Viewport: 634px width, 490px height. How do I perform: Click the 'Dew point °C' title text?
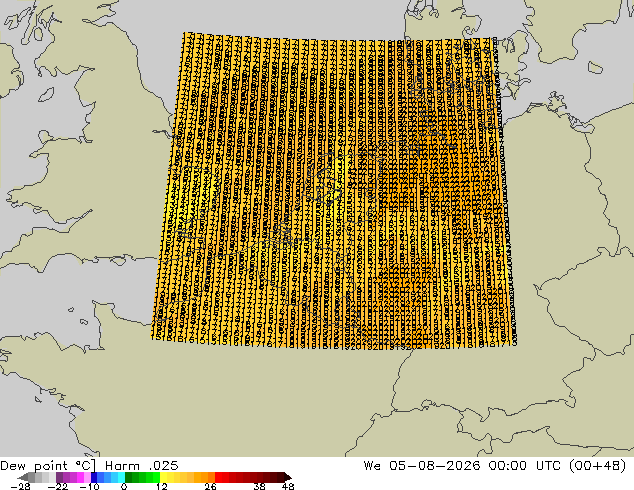pyautogui.click(x=48, y=466)
